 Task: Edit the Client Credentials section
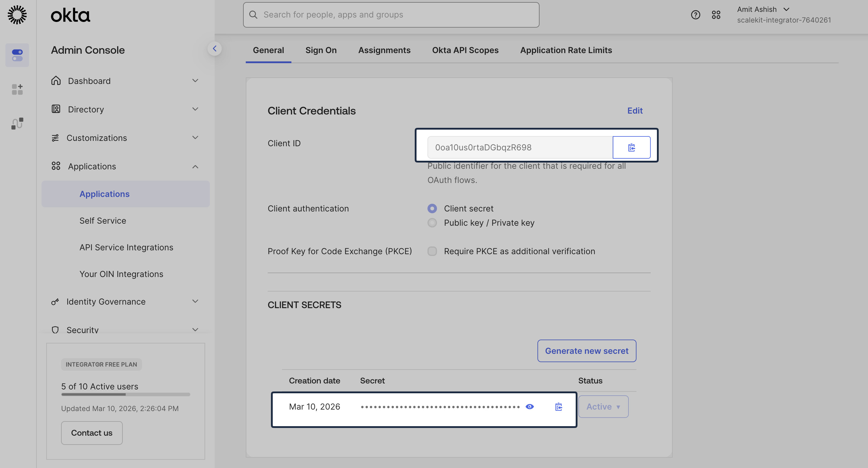(635, 111)
